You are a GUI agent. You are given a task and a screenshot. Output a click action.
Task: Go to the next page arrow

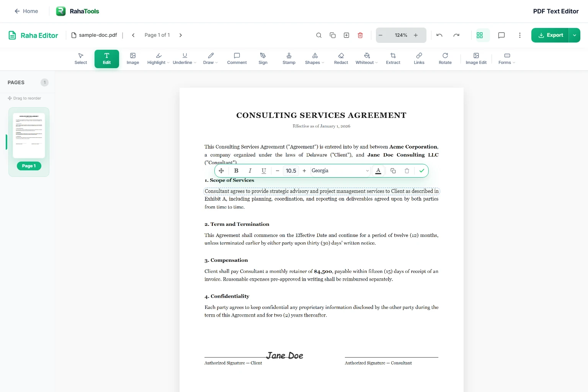click(181, 35)
